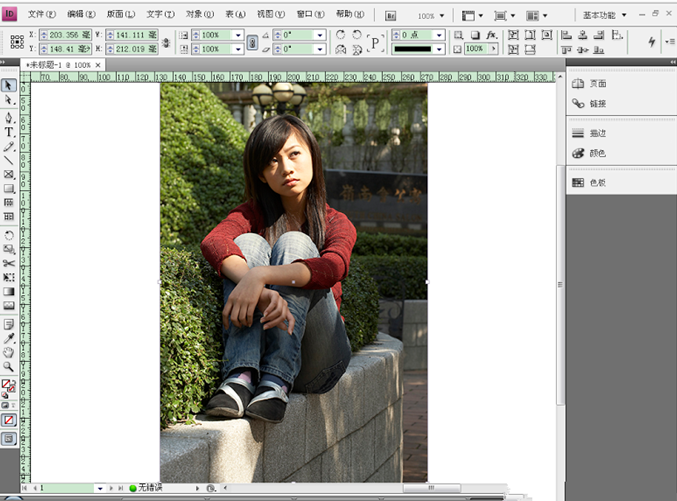
Task: Select the Pen tool
Action: point(9,117)
